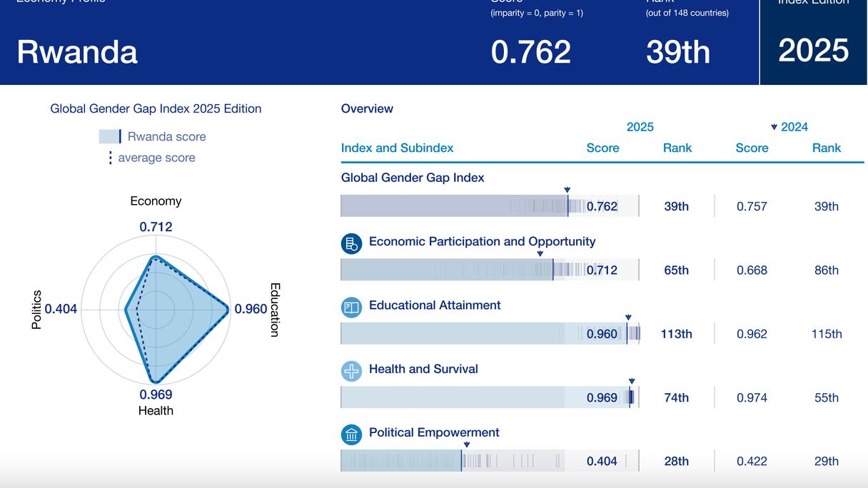
Task: Click the Economy label on the radar chart
Action: click(156, 201)
